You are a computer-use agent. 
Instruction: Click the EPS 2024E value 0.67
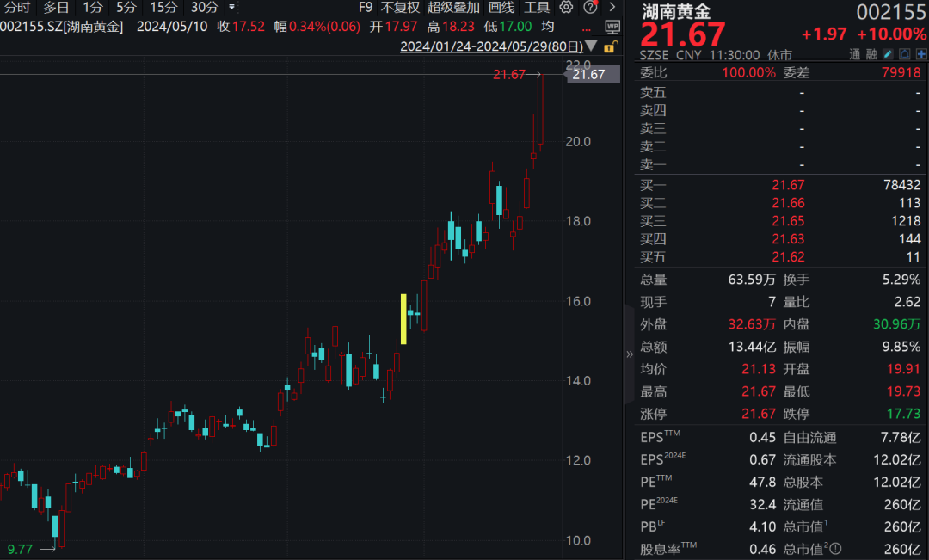tap(762, 460)
